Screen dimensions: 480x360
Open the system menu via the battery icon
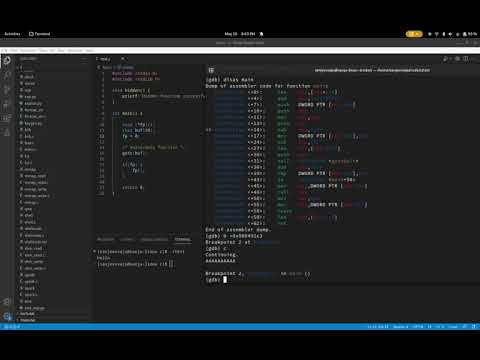[470, 34]
